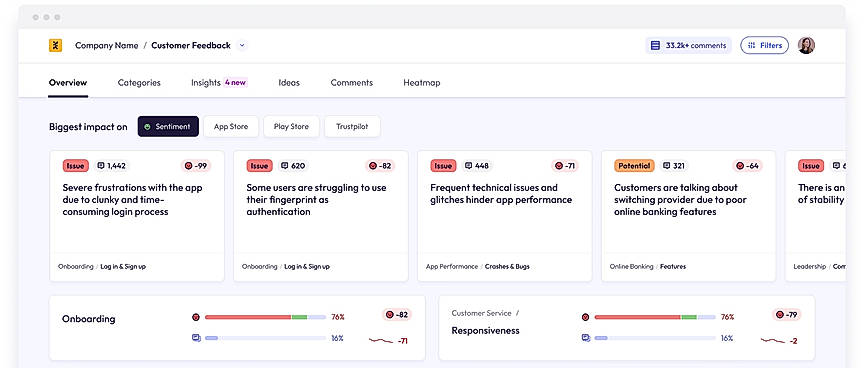Click the -79 sentiment badge on Responsiveness

pos(786,315)
